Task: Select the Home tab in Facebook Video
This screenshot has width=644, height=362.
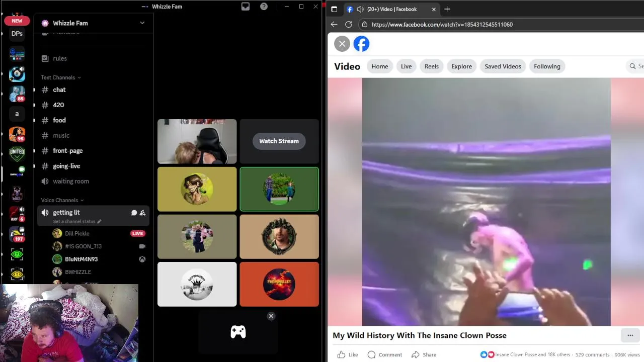Action: (x=380, y=66)
